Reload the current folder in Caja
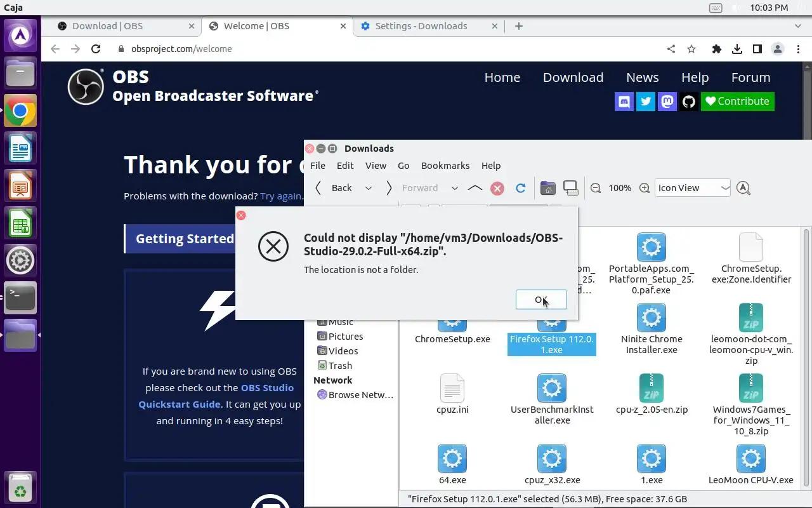Viewport: 812px width, 508px height. 521,188
